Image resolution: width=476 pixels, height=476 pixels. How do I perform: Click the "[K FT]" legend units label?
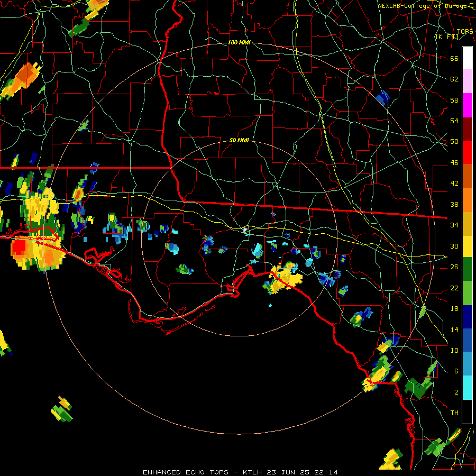click(x=447, y=36)
